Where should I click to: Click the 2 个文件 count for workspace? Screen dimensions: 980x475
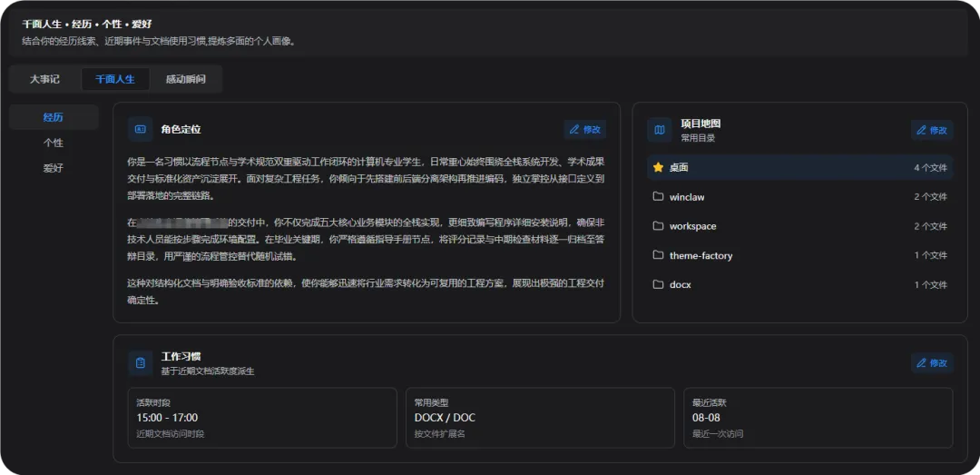click(x=930, y=226)
